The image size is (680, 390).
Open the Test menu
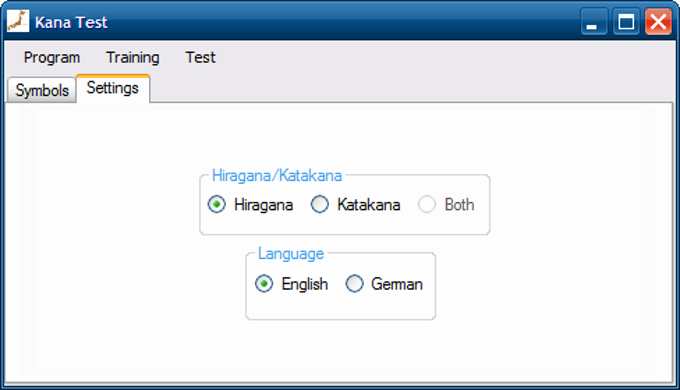coord(200,57)
